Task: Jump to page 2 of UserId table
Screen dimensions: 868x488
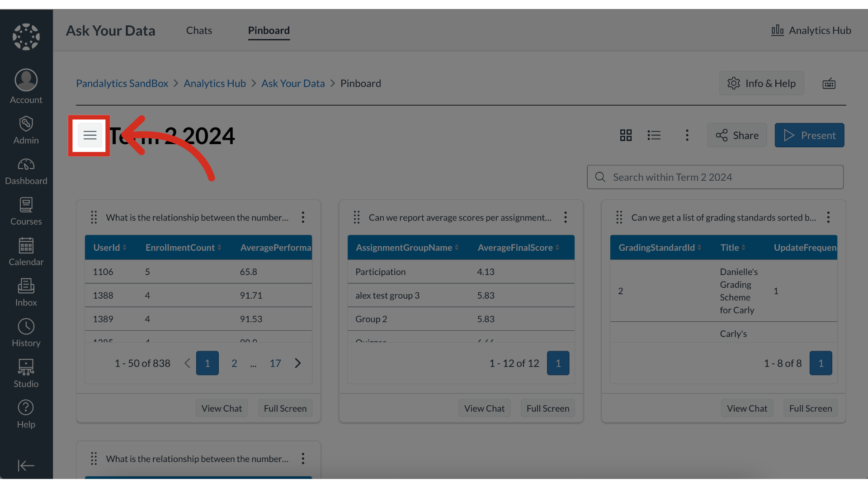Action: click(x=234, y=363)
